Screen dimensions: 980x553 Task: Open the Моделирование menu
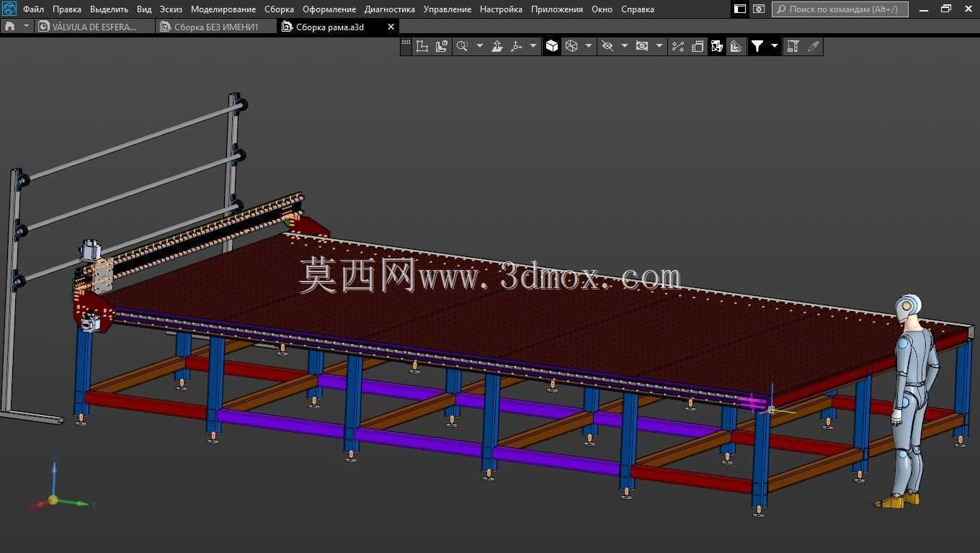click(x=223, y=9)
